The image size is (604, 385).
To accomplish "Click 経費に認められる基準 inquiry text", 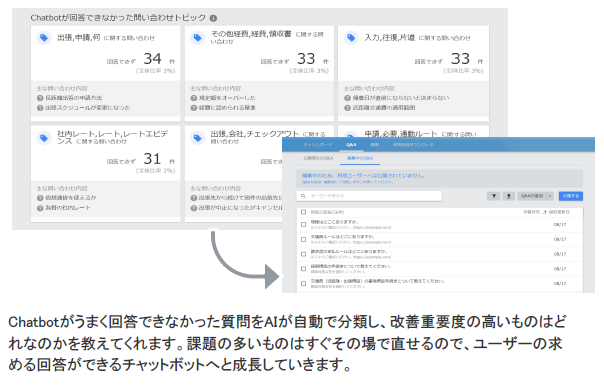I will (x=227, y=108).
